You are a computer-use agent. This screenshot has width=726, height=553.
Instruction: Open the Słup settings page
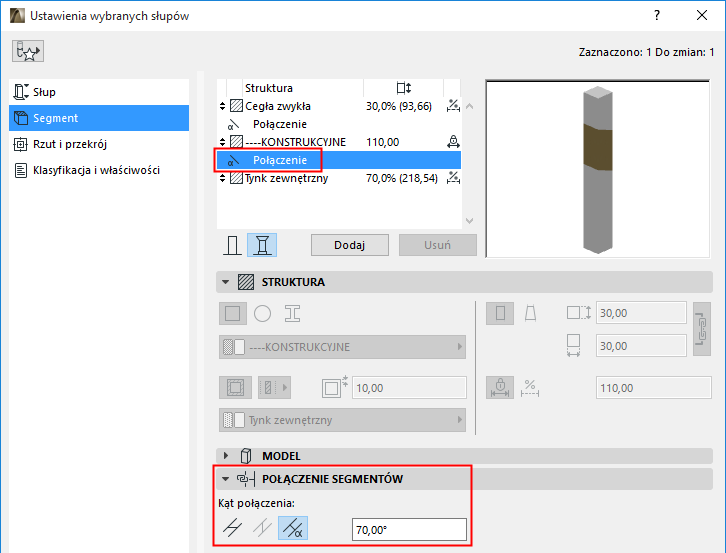pos(99,92)
